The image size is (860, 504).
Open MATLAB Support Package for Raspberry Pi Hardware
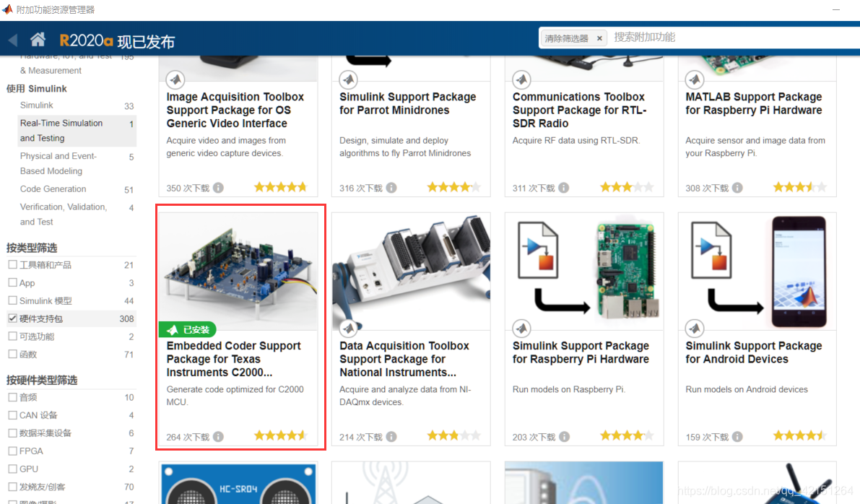pyautogui.click(x=754, y=104)
